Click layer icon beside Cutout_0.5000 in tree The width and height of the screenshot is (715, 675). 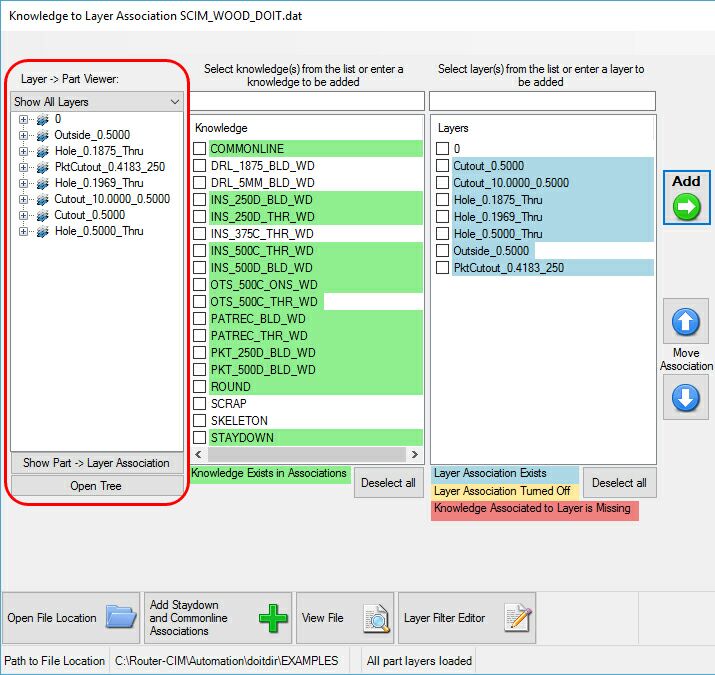point(42,215)
